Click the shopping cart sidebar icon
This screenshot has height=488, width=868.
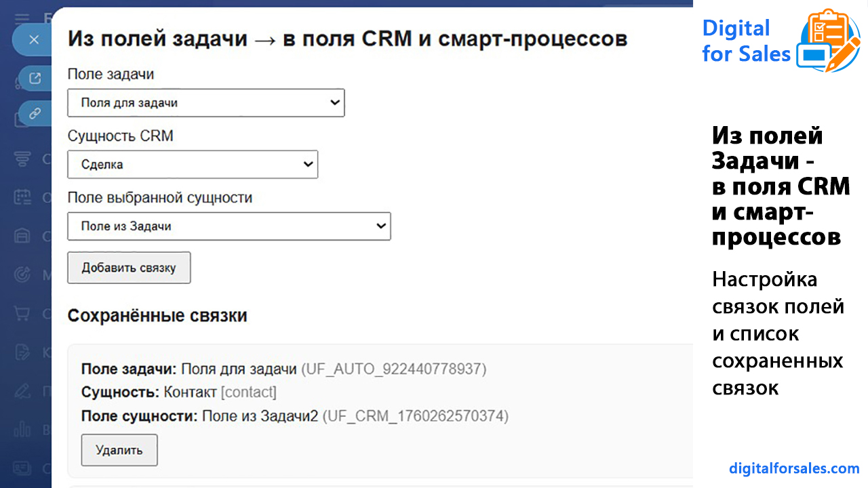pyautogui.click(x=22, y=314)
